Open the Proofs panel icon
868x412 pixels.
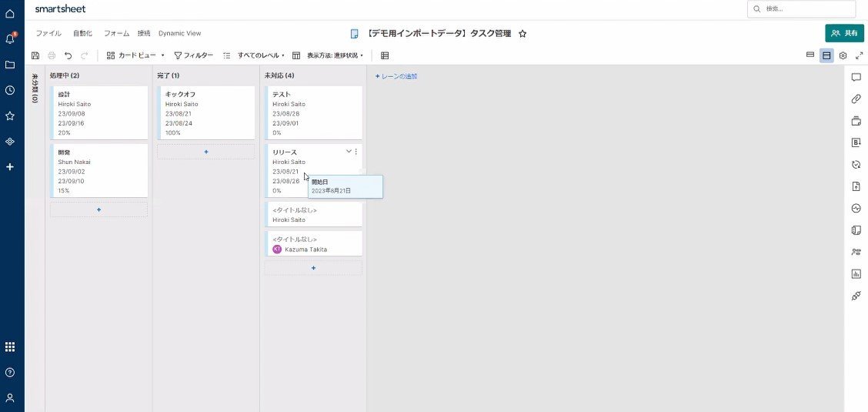click(x=856, y=121)
